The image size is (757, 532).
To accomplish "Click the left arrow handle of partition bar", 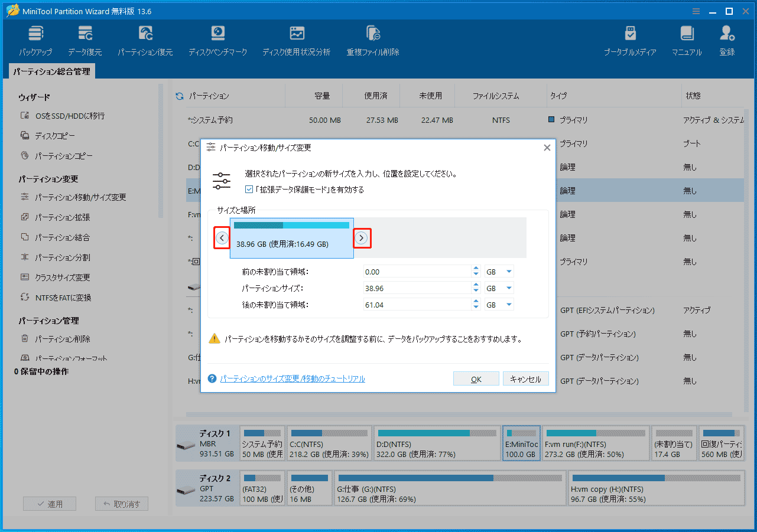I will point(222,238).
